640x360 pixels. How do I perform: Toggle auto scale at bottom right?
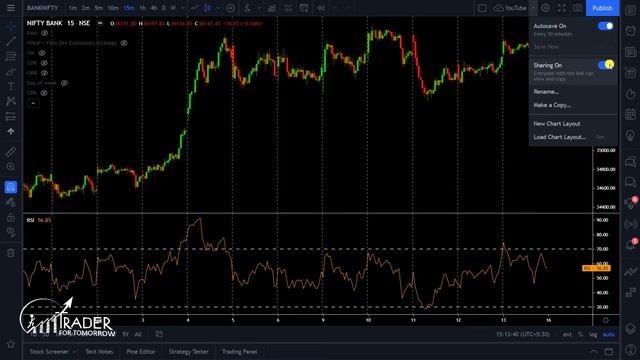click(609, 334)
